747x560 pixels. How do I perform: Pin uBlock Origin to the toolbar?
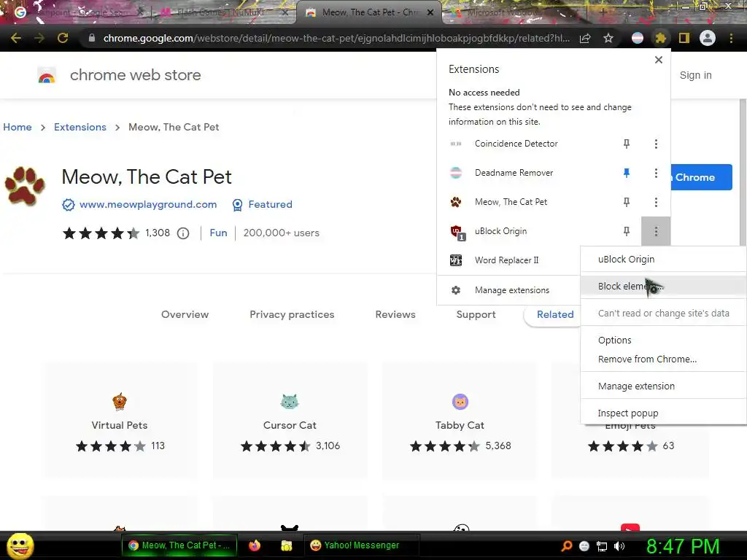[x=627, y=231]
